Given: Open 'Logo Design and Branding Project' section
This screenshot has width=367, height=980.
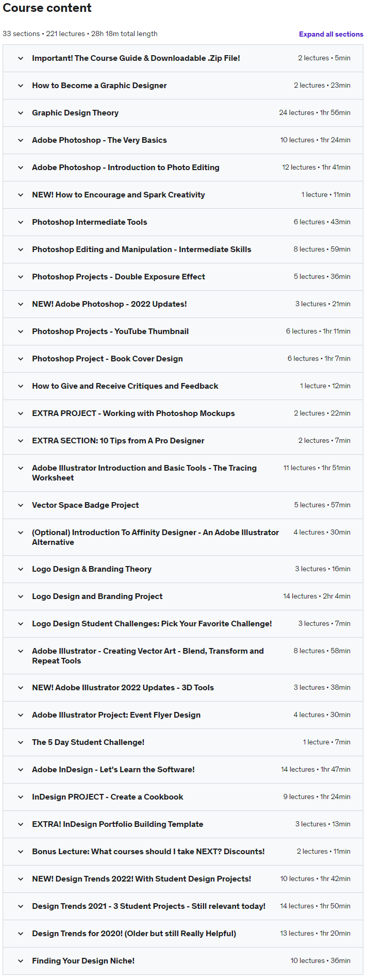Looking at the screenshot, I should [x=183, y=596].
